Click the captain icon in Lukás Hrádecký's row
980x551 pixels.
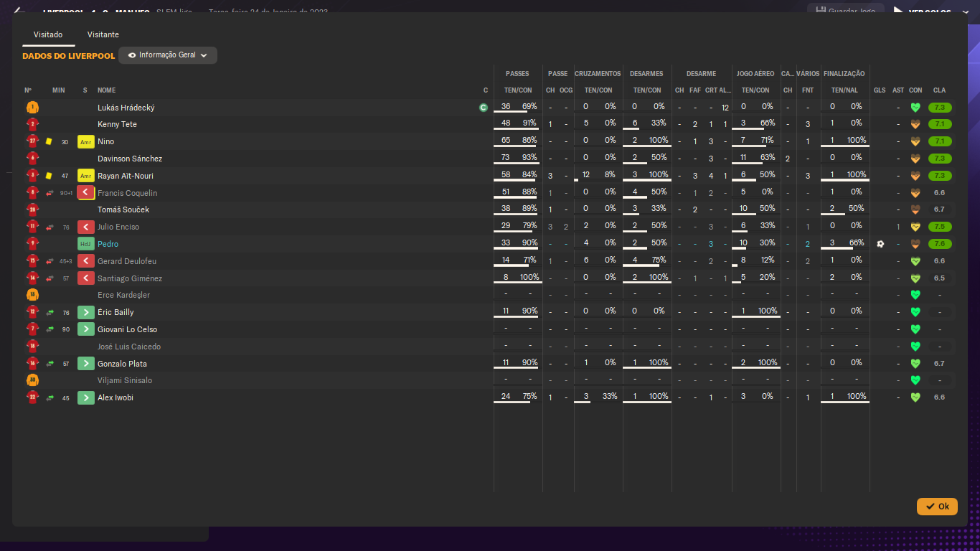(x=484, y=108)
